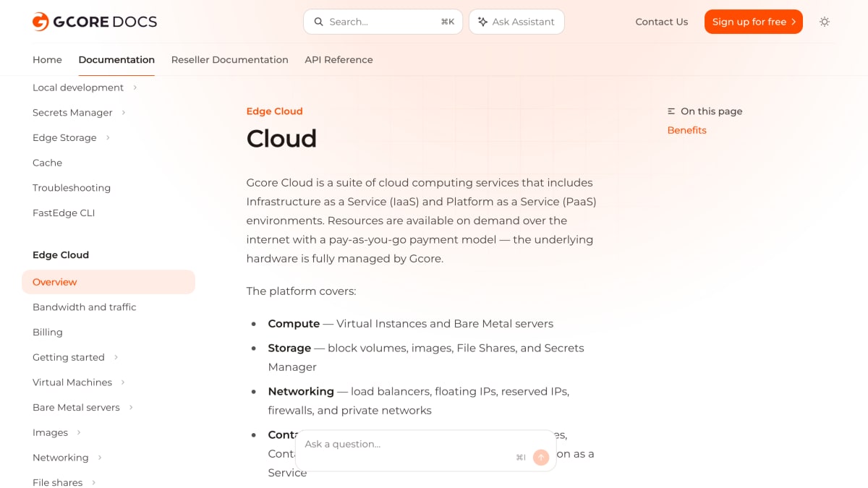Open Virtual Machines sidebar item

point(72,382)
